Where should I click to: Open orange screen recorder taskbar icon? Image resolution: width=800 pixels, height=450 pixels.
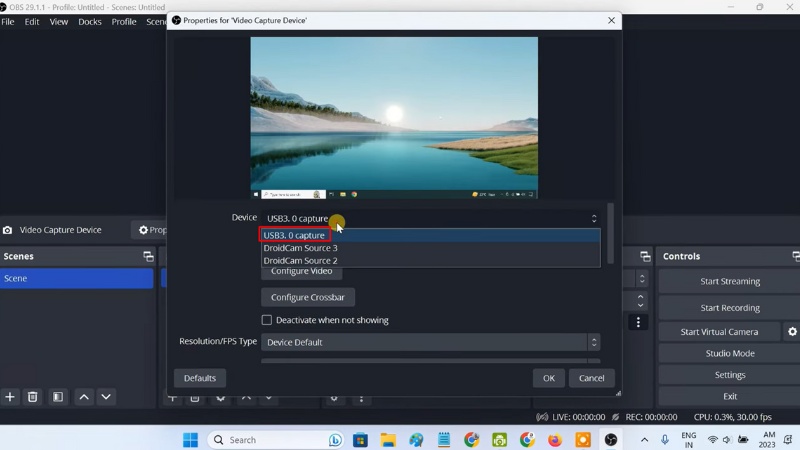click(583, 440)
